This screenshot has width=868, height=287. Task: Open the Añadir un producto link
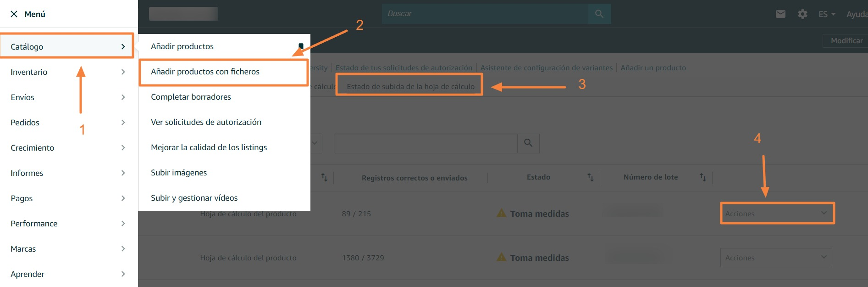[x=653, y=68]
